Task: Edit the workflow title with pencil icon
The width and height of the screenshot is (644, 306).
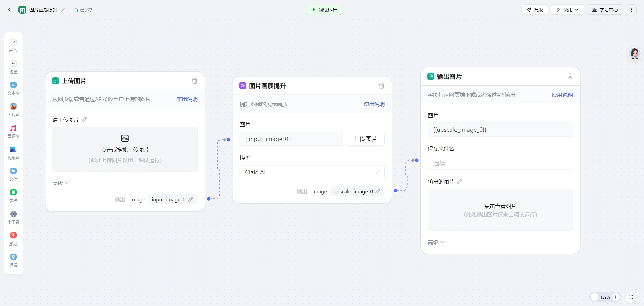Action: 63,10
